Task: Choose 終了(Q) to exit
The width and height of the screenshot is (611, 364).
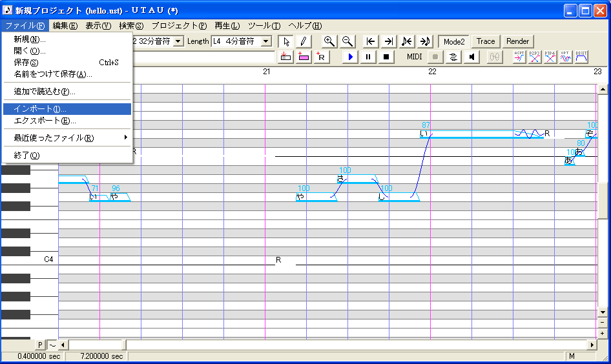Action: click(67, 156)
